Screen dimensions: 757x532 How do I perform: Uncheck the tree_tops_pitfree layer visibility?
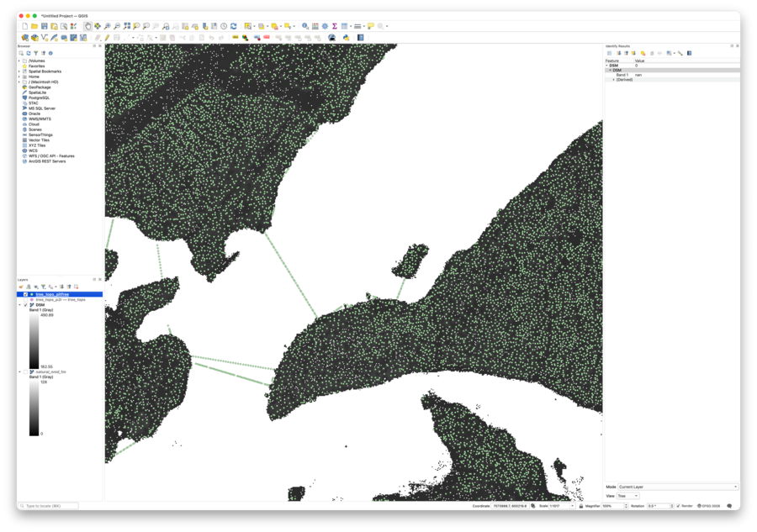tap(26, 294)
